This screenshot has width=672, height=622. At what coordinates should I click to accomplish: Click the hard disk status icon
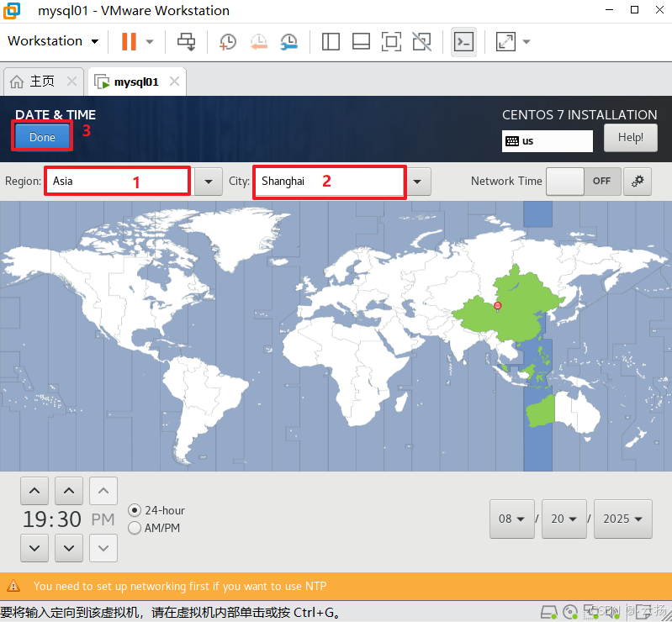click(x=548, y=613)
